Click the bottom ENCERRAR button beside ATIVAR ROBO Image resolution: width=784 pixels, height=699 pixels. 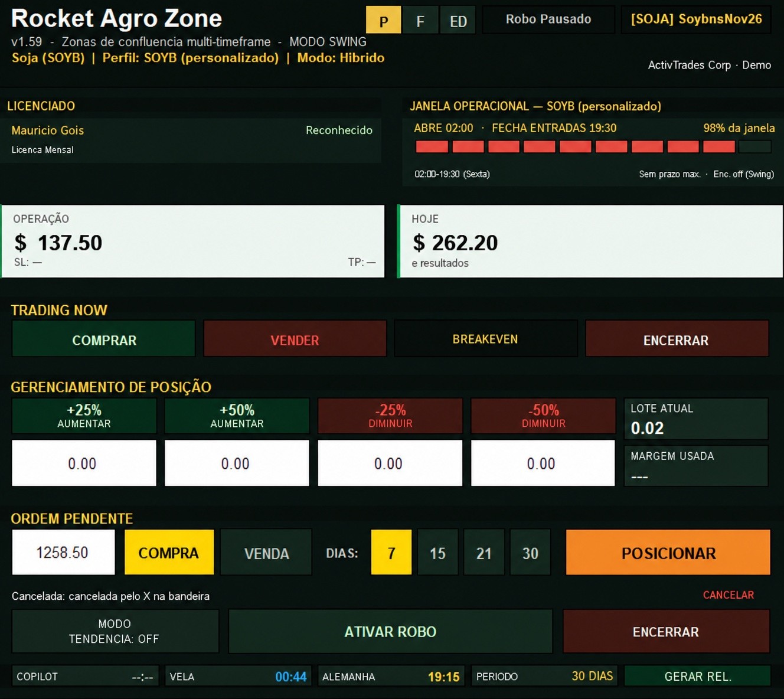[x=666, y=631]
